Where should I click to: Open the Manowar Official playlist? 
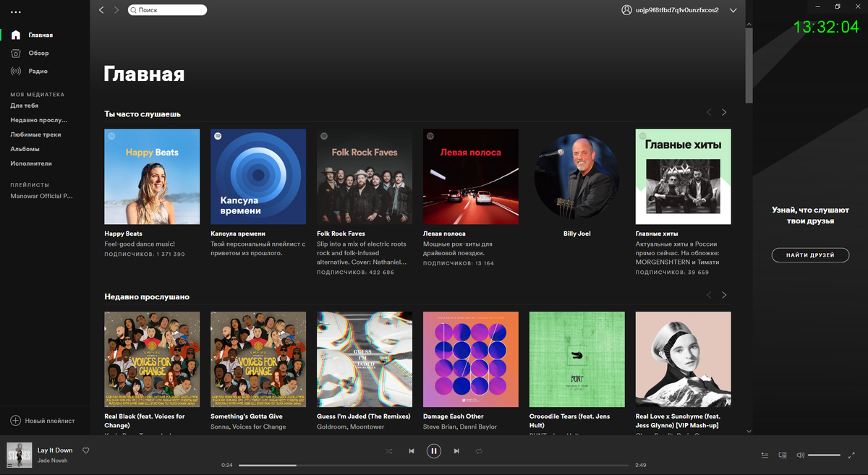point(41,196)
